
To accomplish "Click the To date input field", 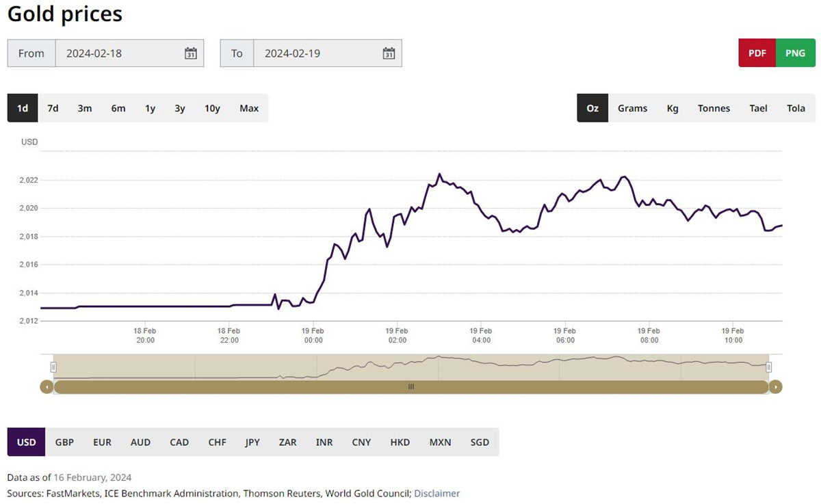I will [315, 53].
